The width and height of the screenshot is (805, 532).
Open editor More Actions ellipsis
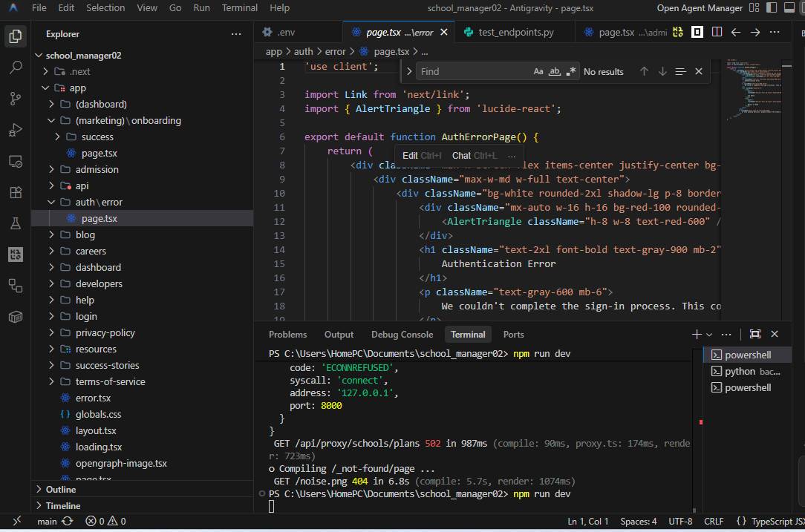[775, 32]
